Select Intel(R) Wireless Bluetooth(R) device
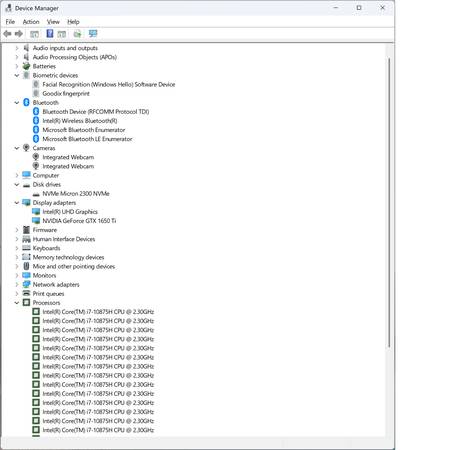The width and height of the screenshot is (466, 450). click(x=80, y=121)
